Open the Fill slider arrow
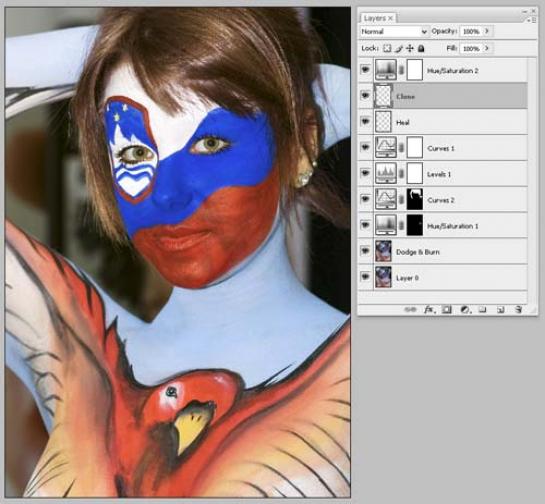The image size is (545, 504). (487, 48)
